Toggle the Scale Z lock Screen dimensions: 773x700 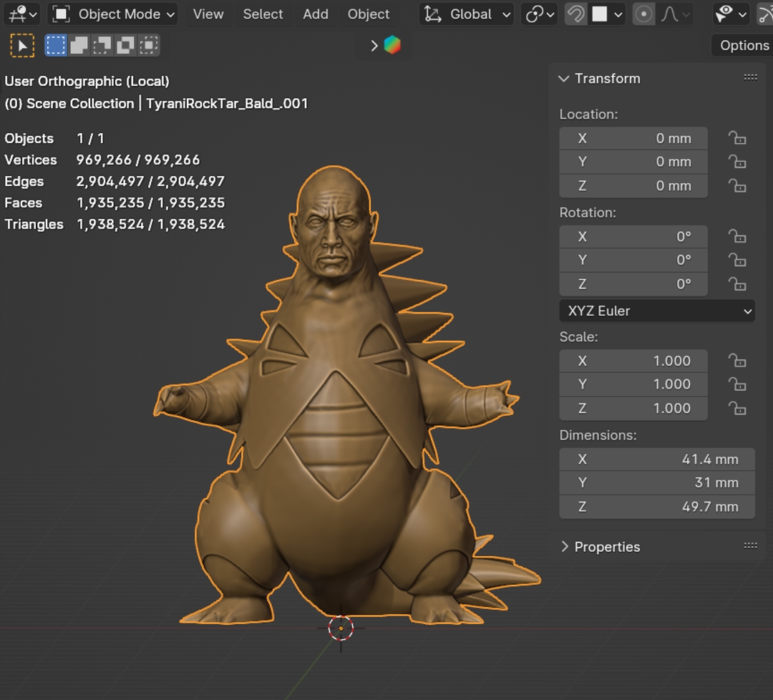[736, 408]
